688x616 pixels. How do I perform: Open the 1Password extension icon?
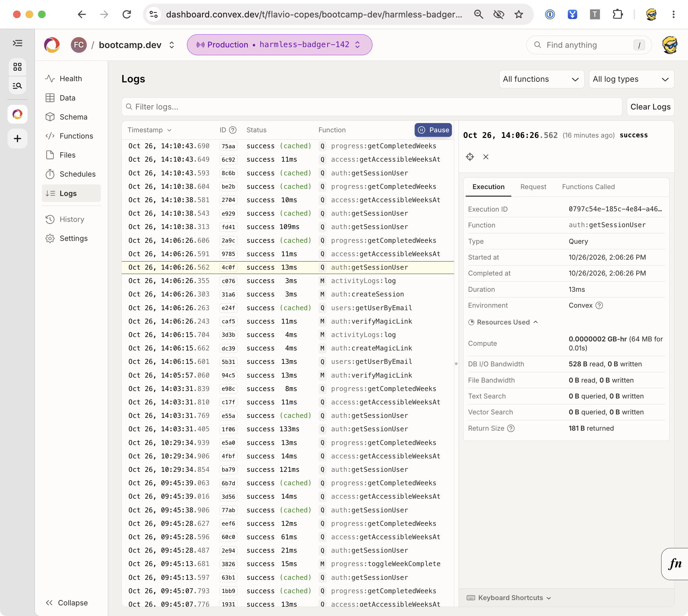pyautogui.click(x=550, y=14)
